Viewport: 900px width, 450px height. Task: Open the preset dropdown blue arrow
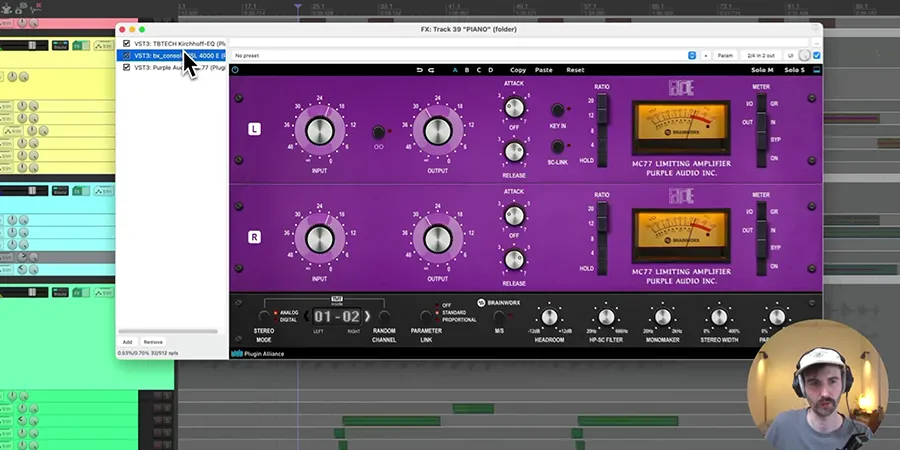tap(692, 56)
